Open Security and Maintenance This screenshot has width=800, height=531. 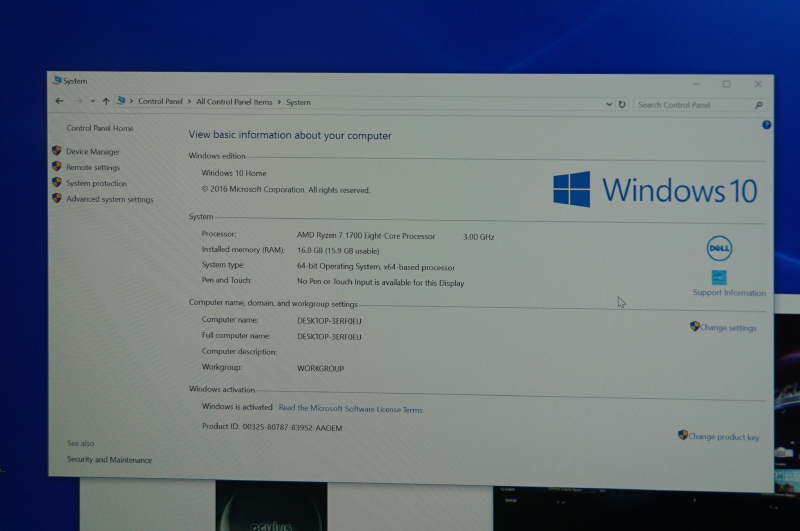pos(109,460)
